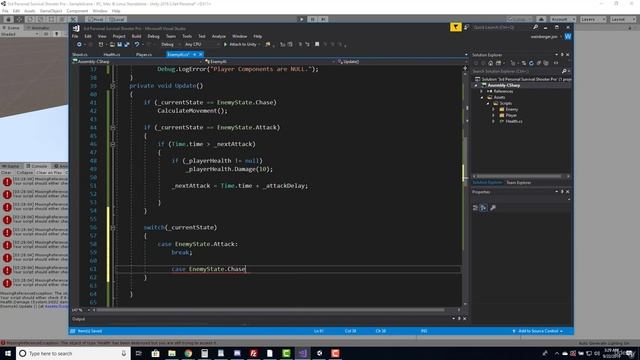Click the Solution Explorer Home icon

pyautogui.click(x=491, y=63)
